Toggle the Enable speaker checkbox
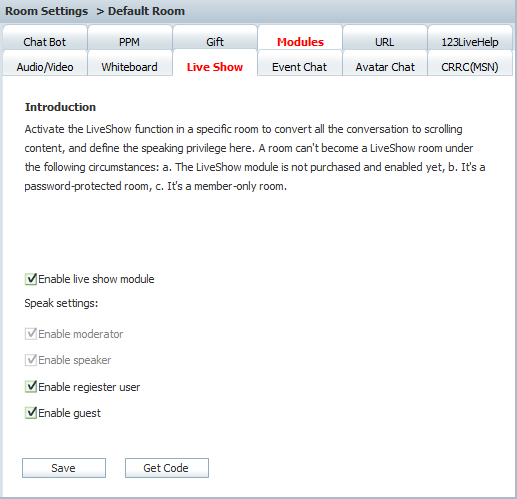 point(31,360)
